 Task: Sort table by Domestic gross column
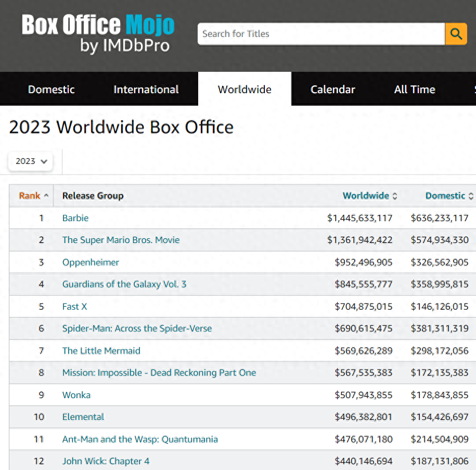(x=445, y=196)
